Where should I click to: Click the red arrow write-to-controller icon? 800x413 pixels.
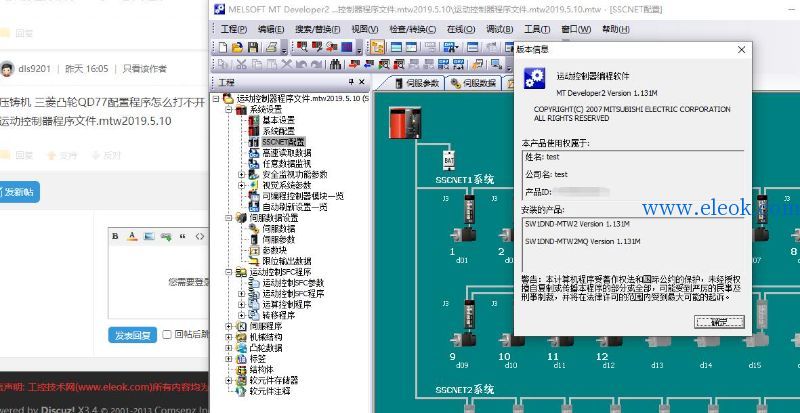tap(354, 64)
